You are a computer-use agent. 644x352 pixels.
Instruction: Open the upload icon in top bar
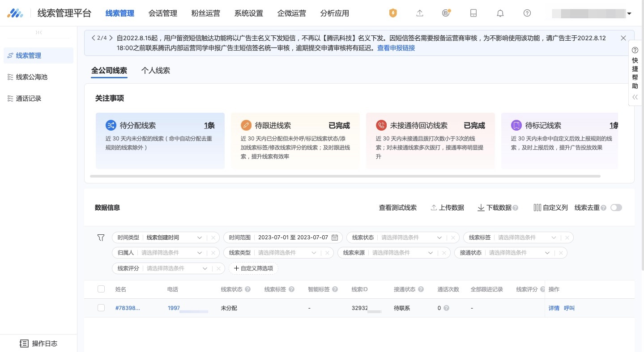[419, 13]
